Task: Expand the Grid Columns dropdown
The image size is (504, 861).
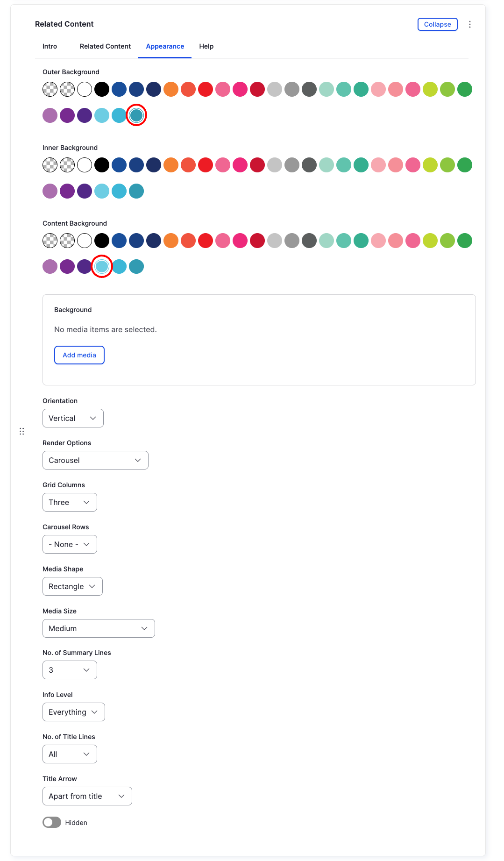Action: pyautogui.click(x=69, y=502)
